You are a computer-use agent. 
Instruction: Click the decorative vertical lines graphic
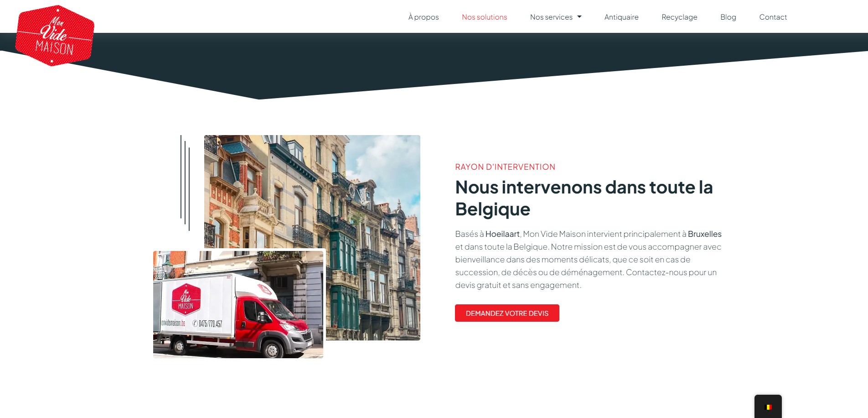pyautogui.click(x=185, y=183)
